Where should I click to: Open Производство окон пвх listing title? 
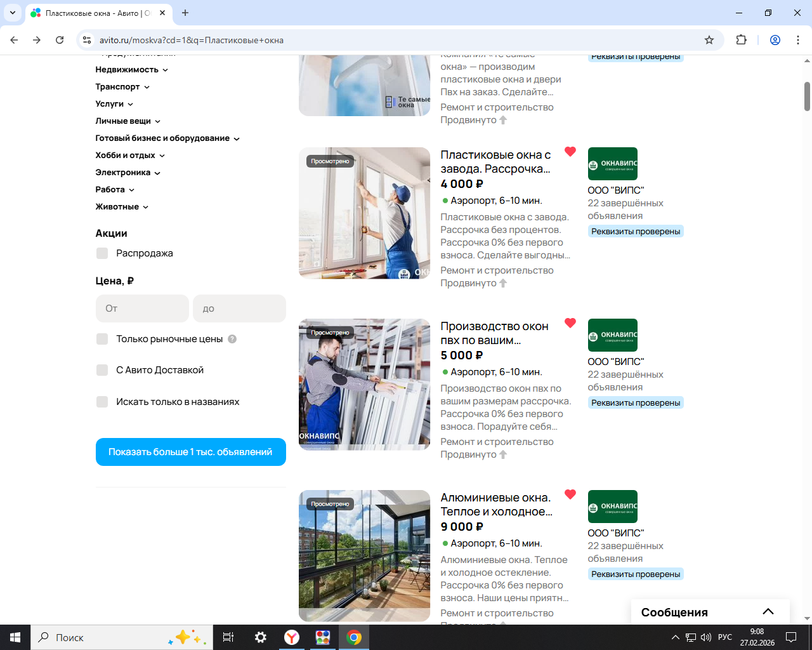(x=495, y=333)
